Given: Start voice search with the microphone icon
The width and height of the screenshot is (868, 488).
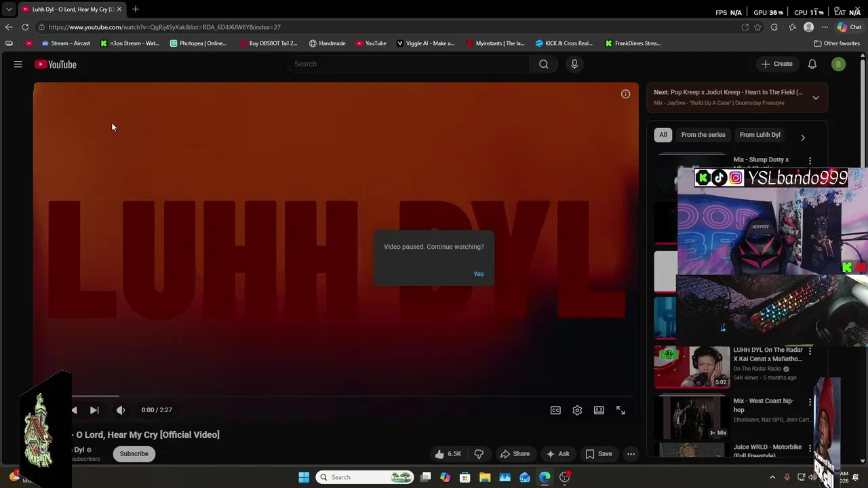Looking at the screenshot, I should pos(574,64).
